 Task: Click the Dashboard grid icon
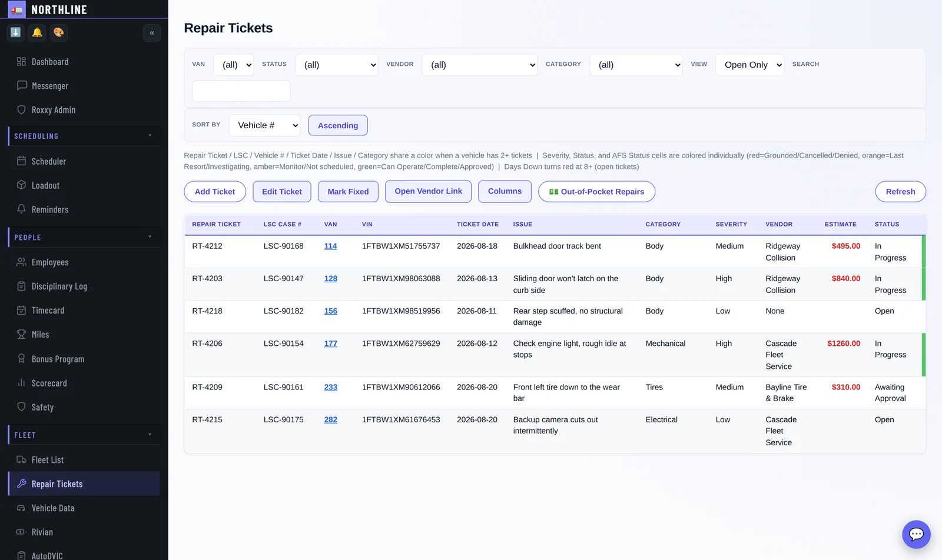pyautogui.click(x=22, y=62)
